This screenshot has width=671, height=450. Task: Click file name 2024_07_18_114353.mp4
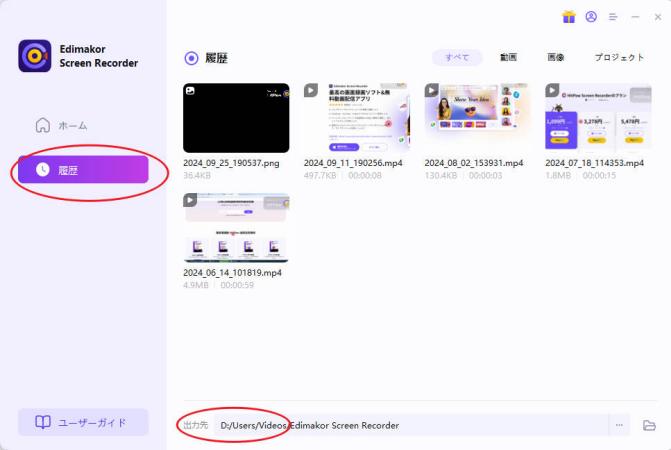click(594, 163)
